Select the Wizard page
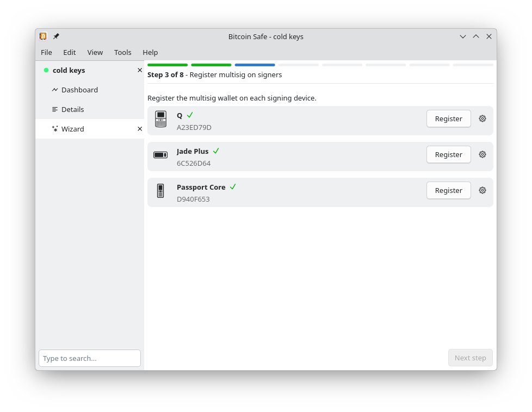Screen dimensions: 532x412 [x=90, y=129]
